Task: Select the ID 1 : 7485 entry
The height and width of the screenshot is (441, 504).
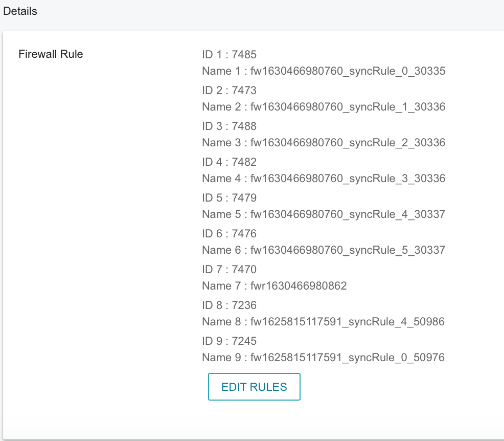Action: [x=229, y=55]
